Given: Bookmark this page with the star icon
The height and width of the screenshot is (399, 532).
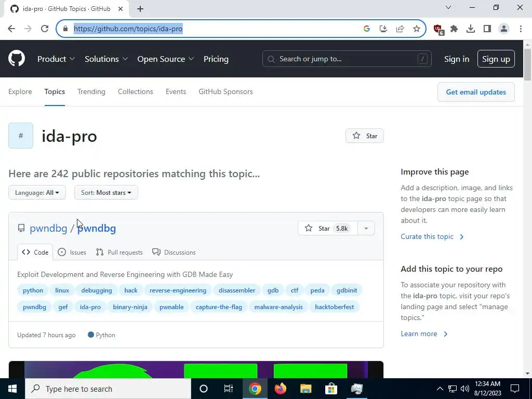Looking at the screenshot, I should click(417, 29).
